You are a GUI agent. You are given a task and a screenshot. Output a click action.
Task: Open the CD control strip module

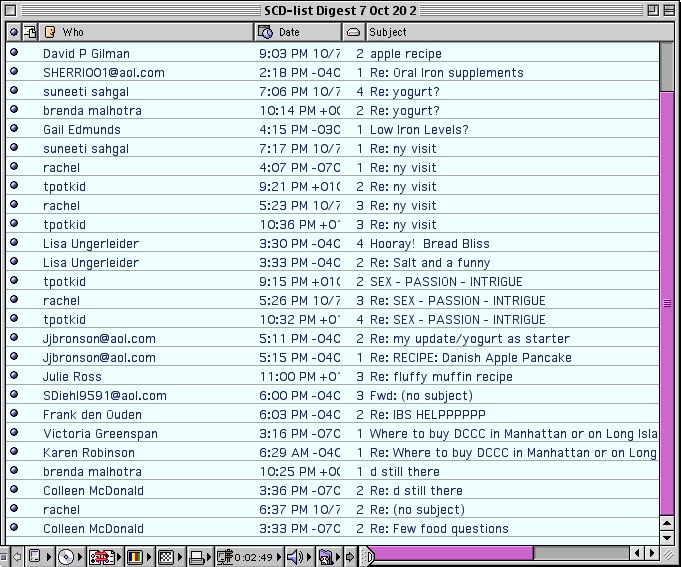(x=66, y=557)
